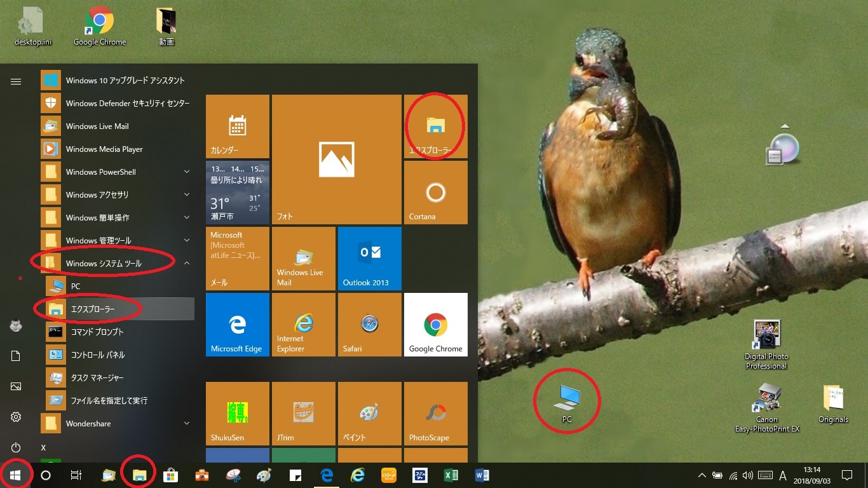
Task: Open Windows 10 アップグレード アシスタント from the list
Action: tap(118, 80)
